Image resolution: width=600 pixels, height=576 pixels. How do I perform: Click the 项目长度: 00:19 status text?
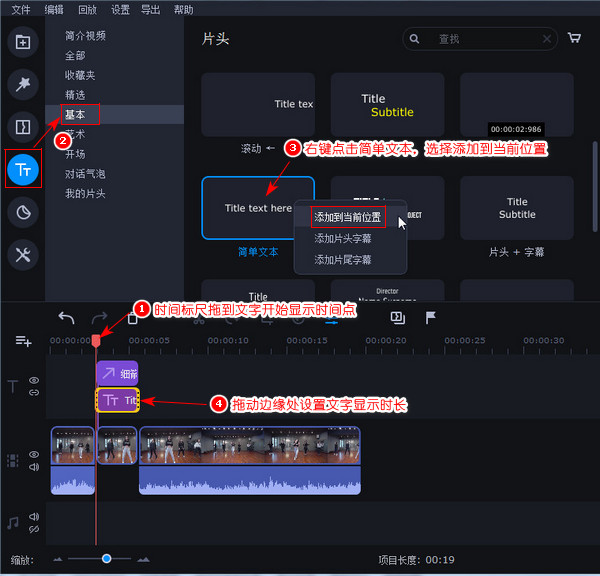pyautogui.click(x=416, y=560)
